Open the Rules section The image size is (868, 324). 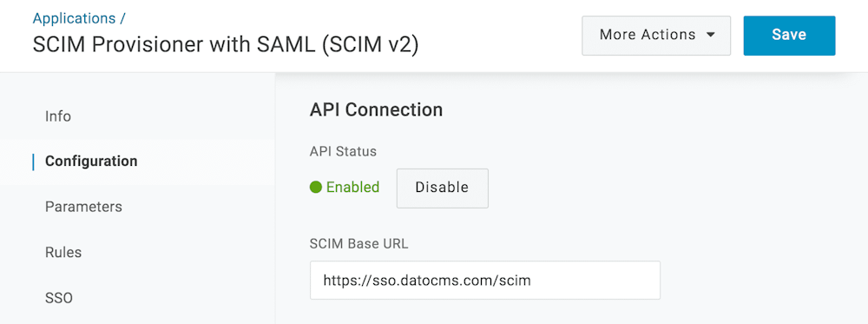point(63,253)
